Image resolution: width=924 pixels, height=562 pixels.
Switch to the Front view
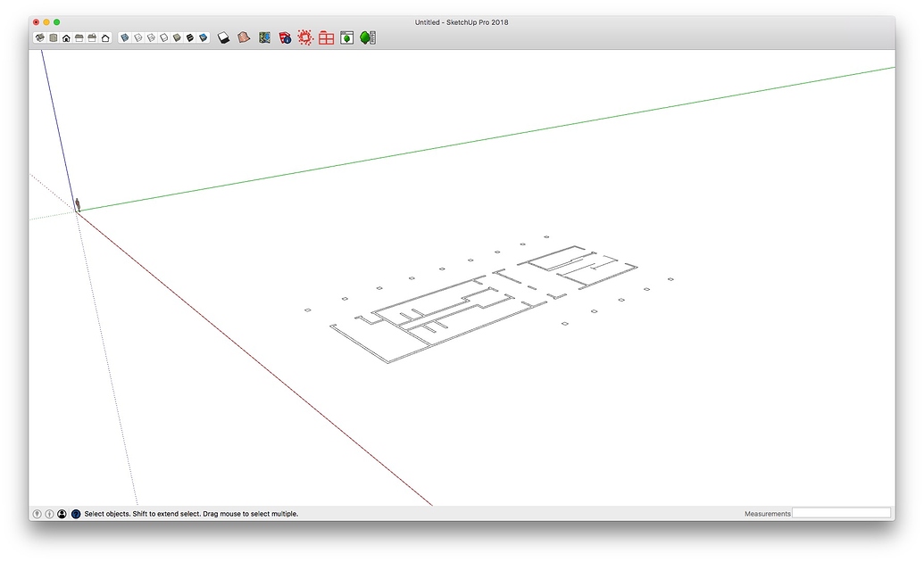pos(66,37)
